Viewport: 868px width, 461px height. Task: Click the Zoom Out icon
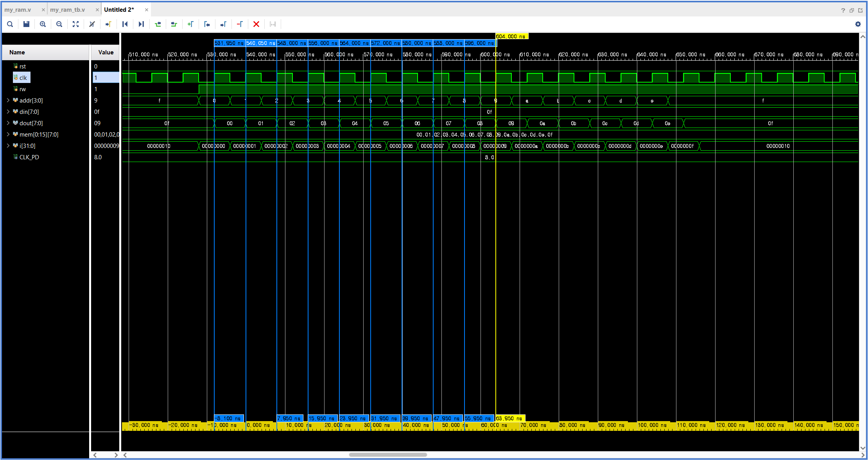(x=59, y=24)
